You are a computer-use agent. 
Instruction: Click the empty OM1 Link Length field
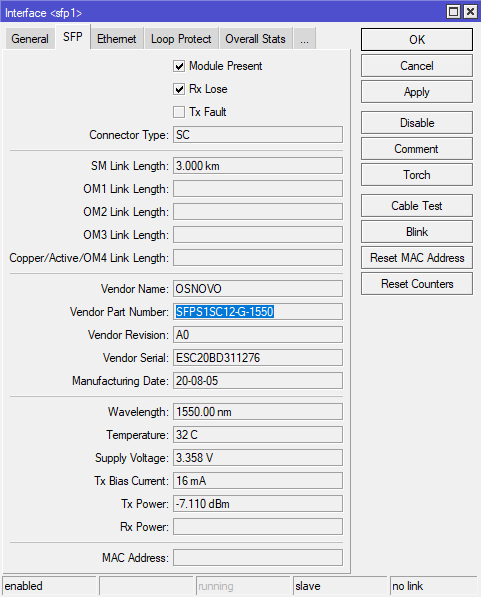click(258, 189)
